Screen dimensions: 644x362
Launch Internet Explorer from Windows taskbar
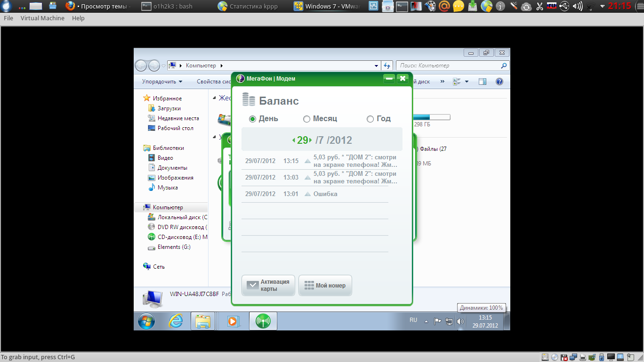click(176, 321)
